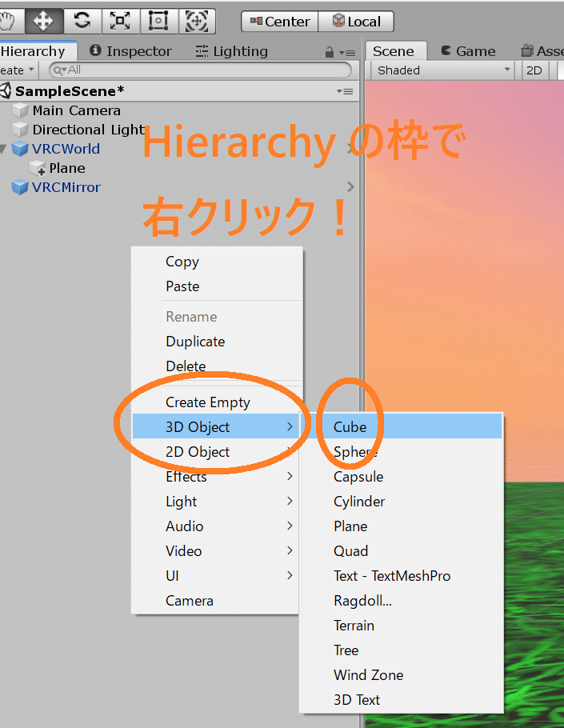Open the Ragdoll... wizard entry
This screenshot has width=564, height=728.
(402, 601)
